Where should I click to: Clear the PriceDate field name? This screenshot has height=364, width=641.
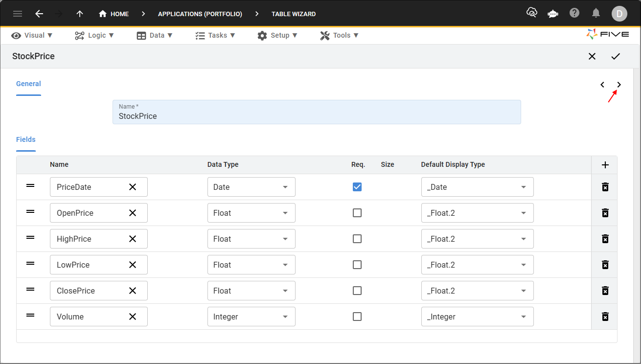click(133, 187)
